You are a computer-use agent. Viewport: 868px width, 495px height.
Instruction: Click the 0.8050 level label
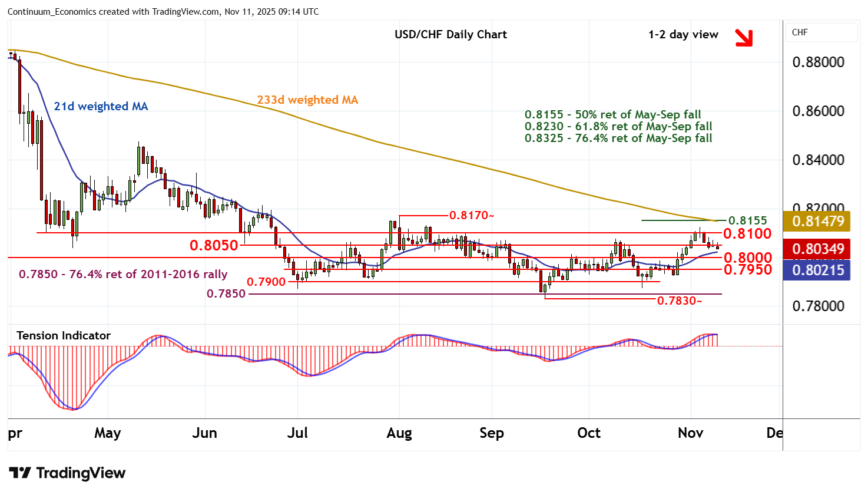tap(214, 245)
